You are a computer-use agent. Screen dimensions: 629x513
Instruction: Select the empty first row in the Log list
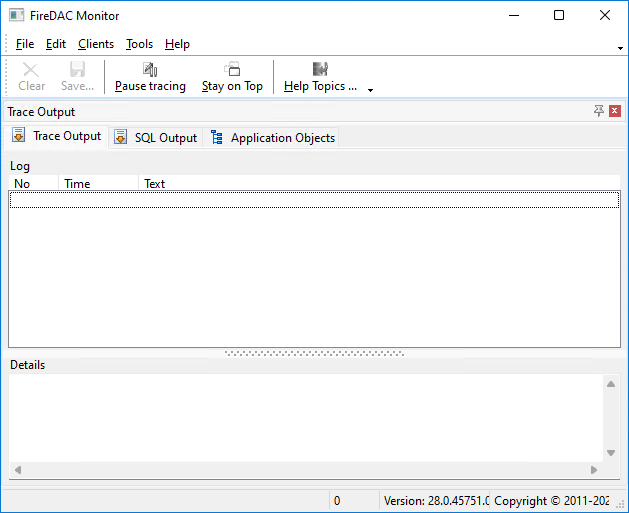[314, 200]
